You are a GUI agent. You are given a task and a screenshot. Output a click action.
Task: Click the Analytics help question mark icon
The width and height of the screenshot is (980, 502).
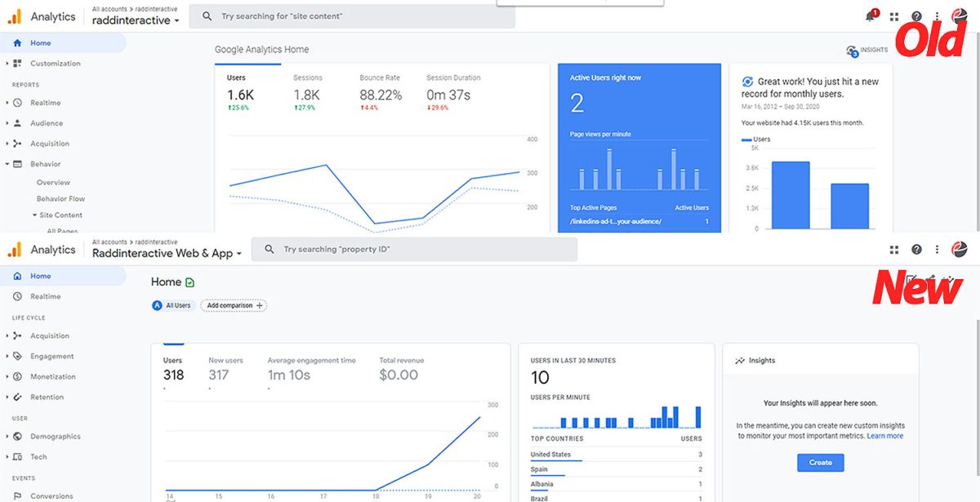916,16
